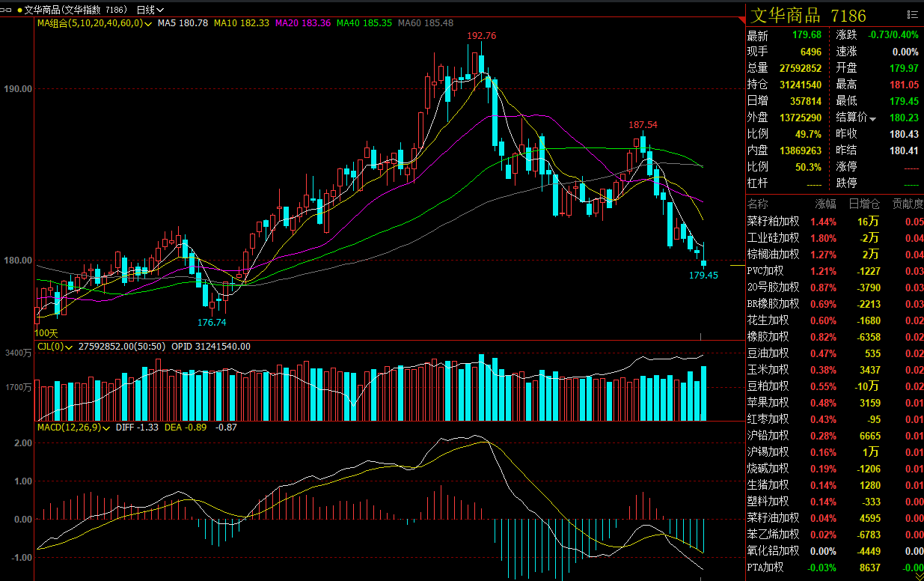Viewport: 924px width, 581px height.
Task: Click the 开盘 value 179.97
Action: pyautogui.click(x=904, y=68)
